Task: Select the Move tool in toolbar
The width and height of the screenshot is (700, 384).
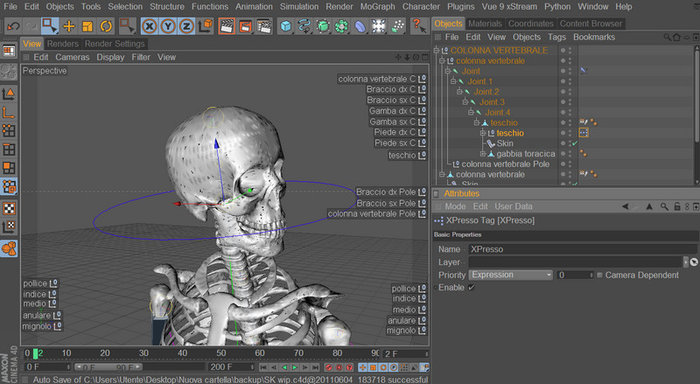Action: (69, 26)
